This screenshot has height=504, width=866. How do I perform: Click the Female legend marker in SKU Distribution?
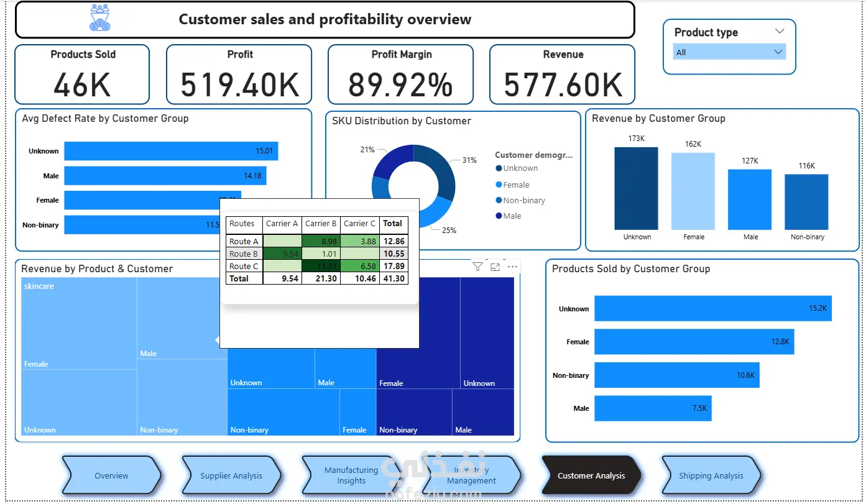point(499,185)
